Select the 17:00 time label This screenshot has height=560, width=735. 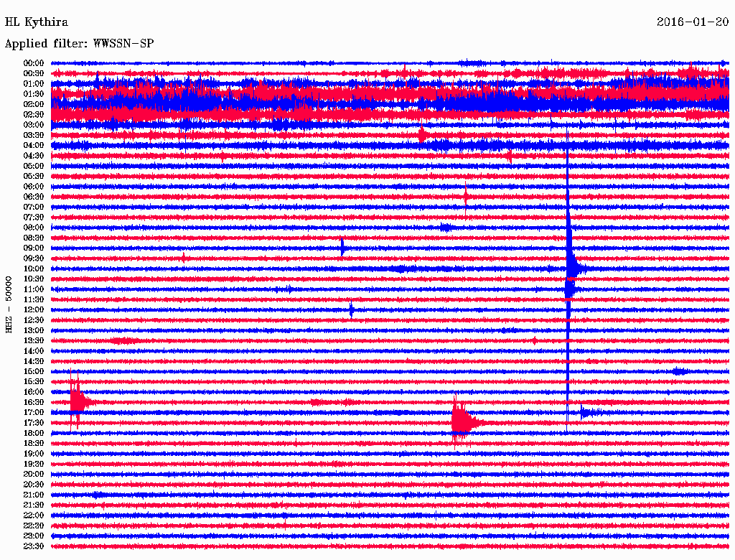[x=34, y=413]
